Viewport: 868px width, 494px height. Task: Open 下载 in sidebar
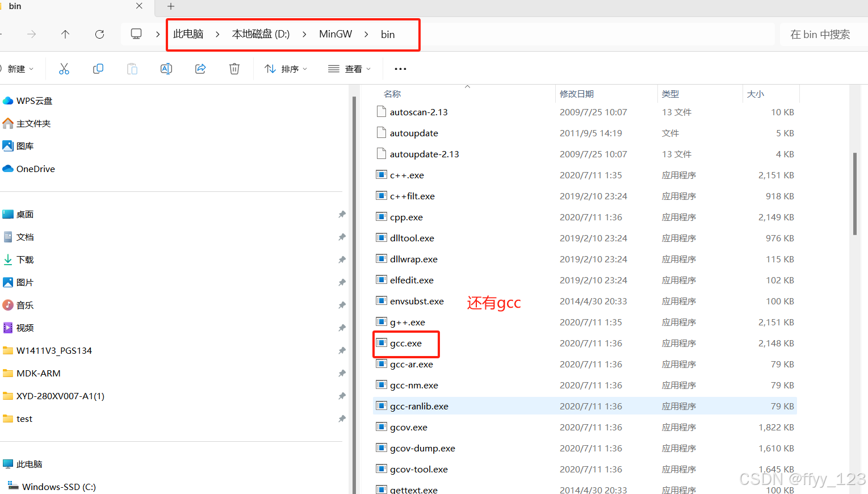[18, 259]
